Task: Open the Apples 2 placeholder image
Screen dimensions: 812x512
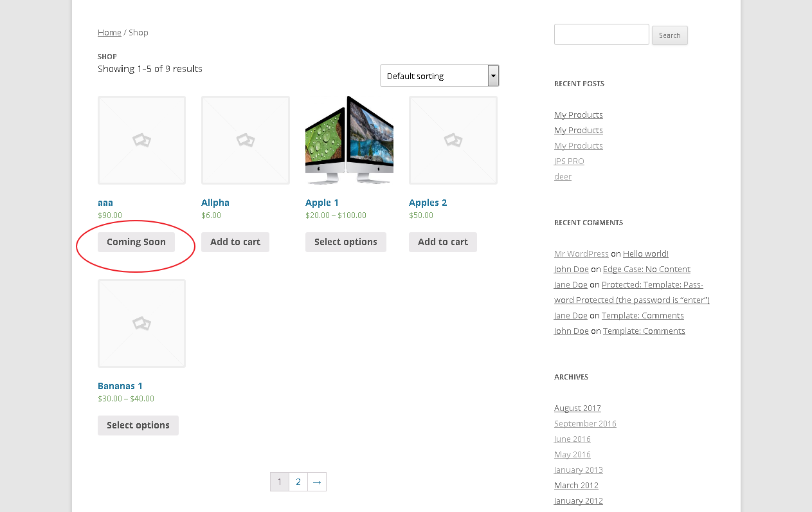Action: (x=453, y=140)
